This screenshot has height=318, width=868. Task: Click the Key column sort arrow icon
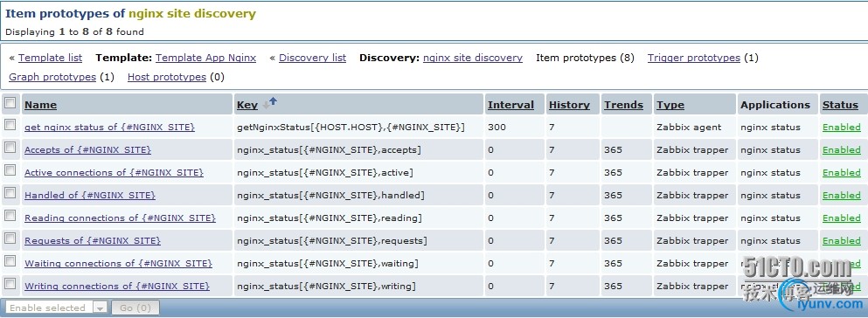click(x=269, y=103)
